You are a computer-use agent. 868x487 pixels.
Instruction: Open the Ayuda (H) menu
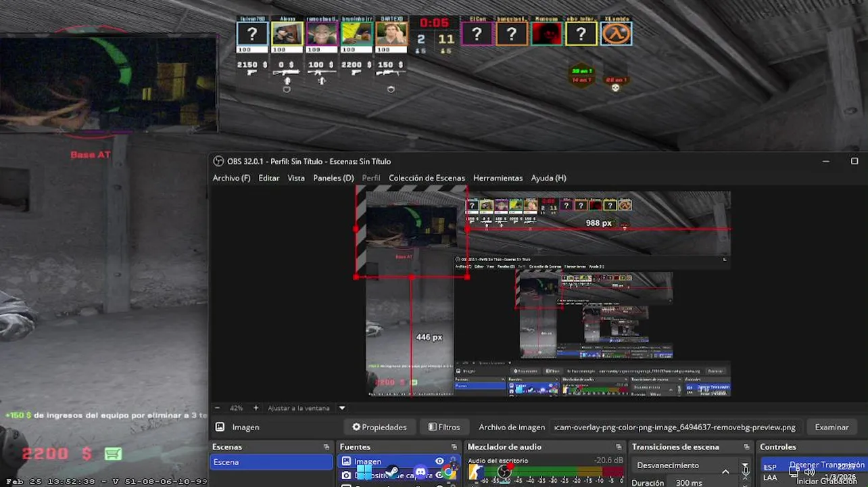[548, 178]
